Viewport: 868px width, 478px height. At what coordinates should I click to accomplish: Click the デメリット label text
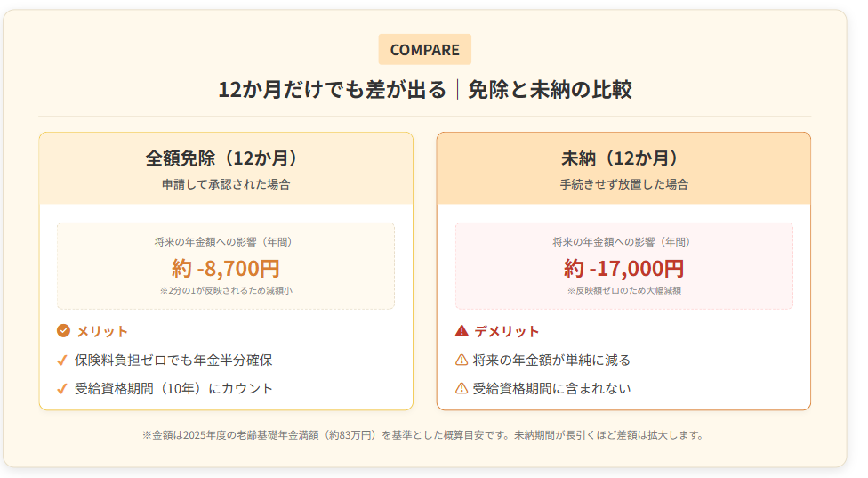click(x=506, y=331)
